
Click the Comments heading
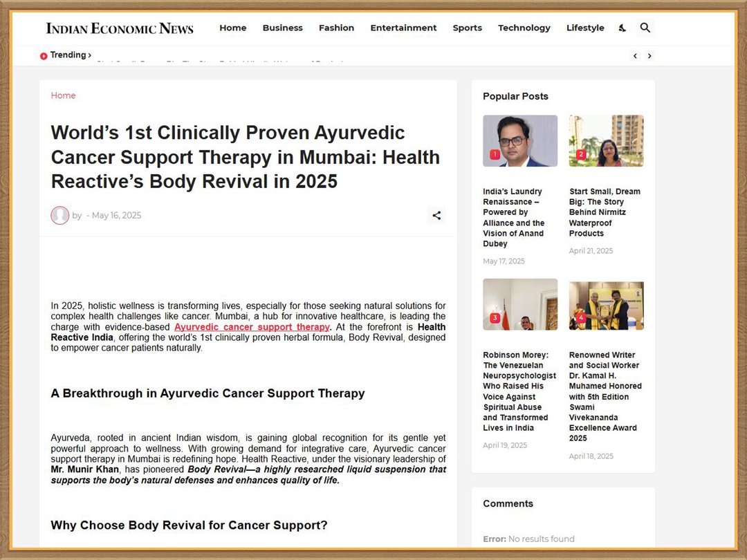(x=508, y=504)
